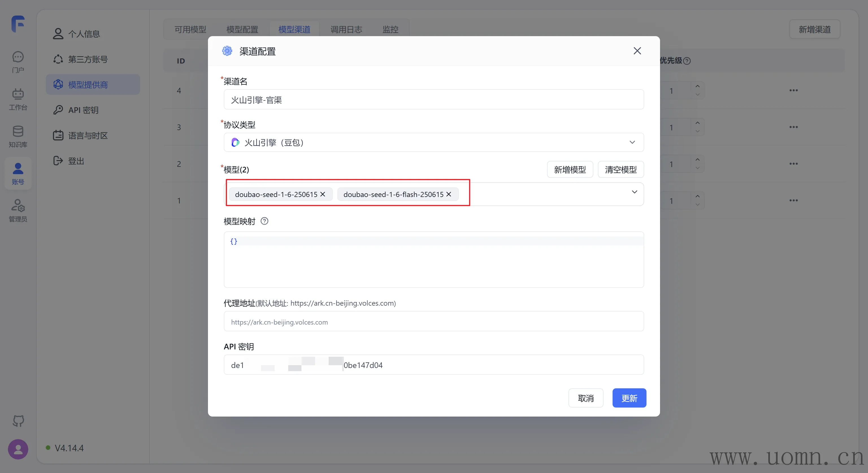Click the purple user avatar icon
Screen dimensions: 868x473
click(x=18, y=449)
